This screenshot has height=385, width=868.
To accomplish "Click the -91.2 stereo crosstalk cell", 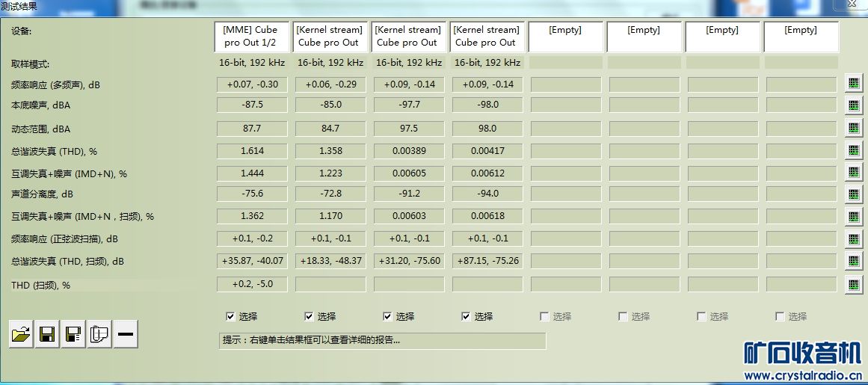I will 410,194.
